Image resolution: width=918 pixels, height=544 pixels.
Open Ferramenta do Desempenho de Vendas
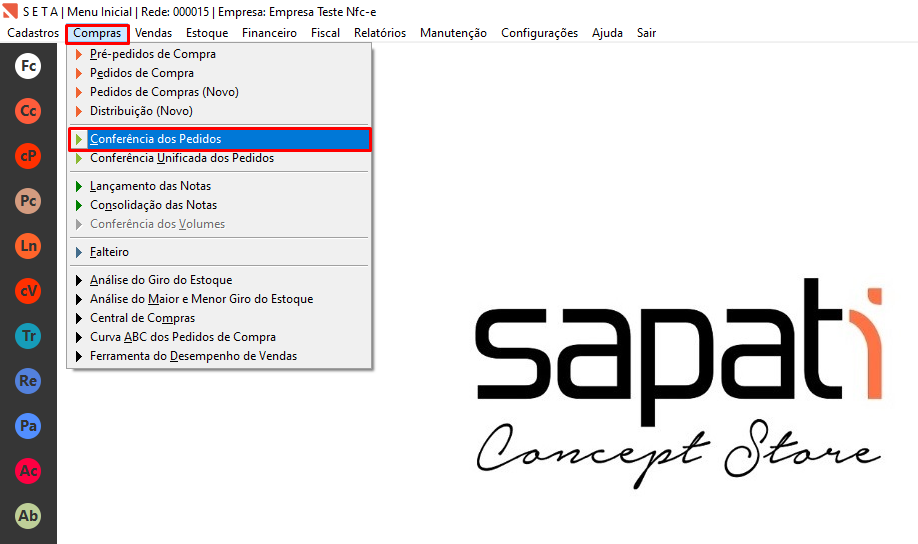[x=220, y=356]
